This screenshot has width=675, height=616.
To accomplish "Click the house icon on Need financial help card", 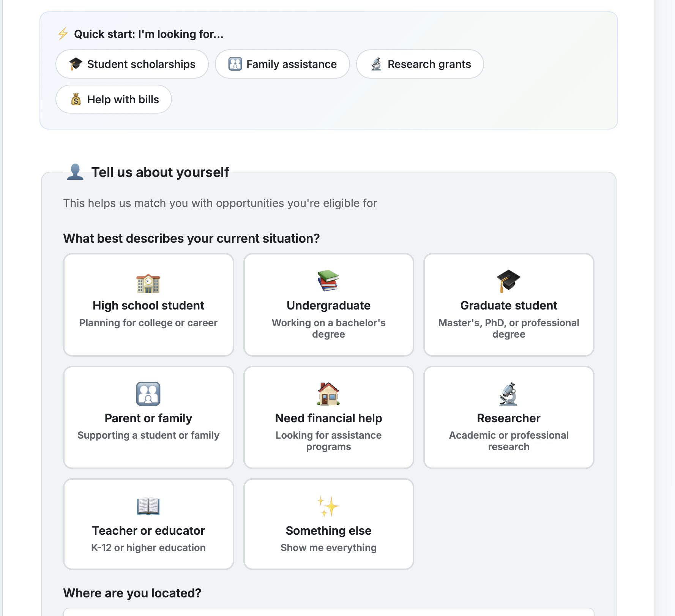I will point(328,394).
